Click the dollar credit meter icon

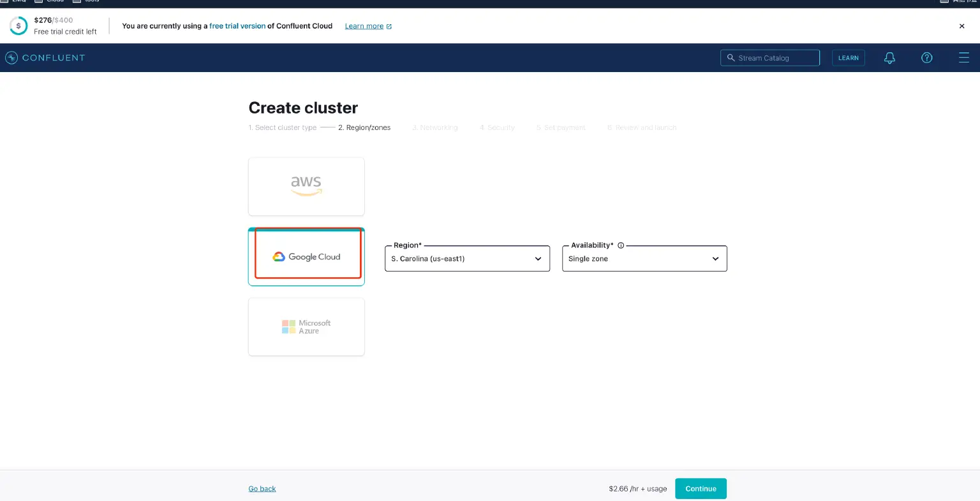tap(19, 26)
